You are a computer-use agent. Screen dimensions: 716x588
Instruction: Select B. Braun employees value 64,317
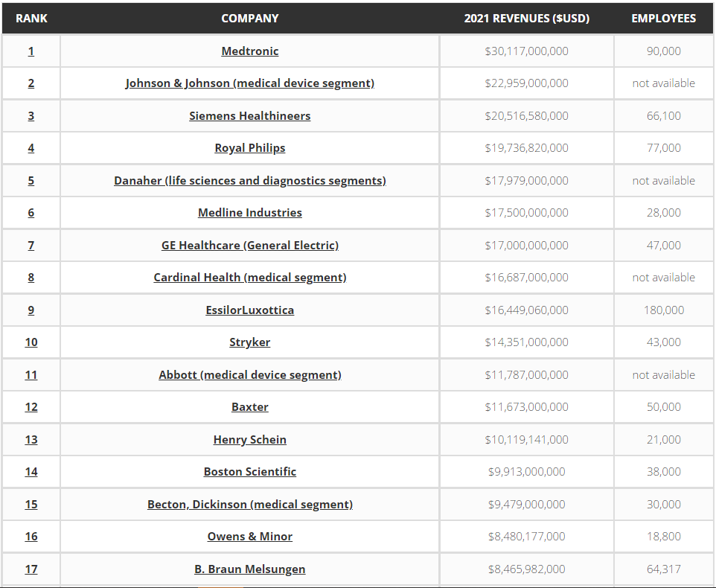(663, 569)
